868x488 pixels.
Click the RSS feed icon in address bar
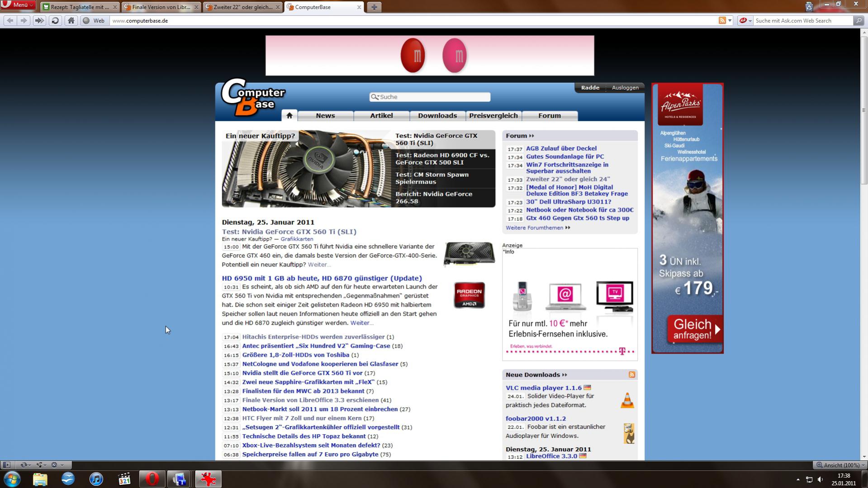[x=722, y=20]
